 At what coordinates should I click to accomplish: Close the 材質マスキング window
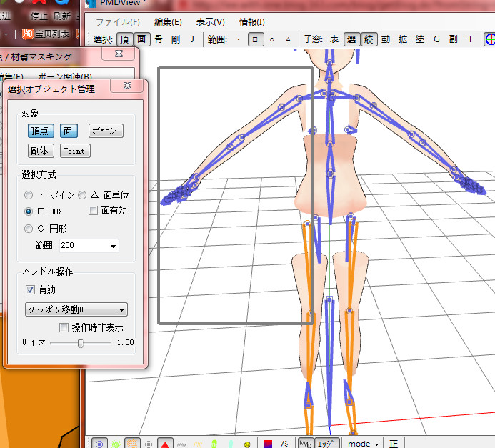[119, 54]
